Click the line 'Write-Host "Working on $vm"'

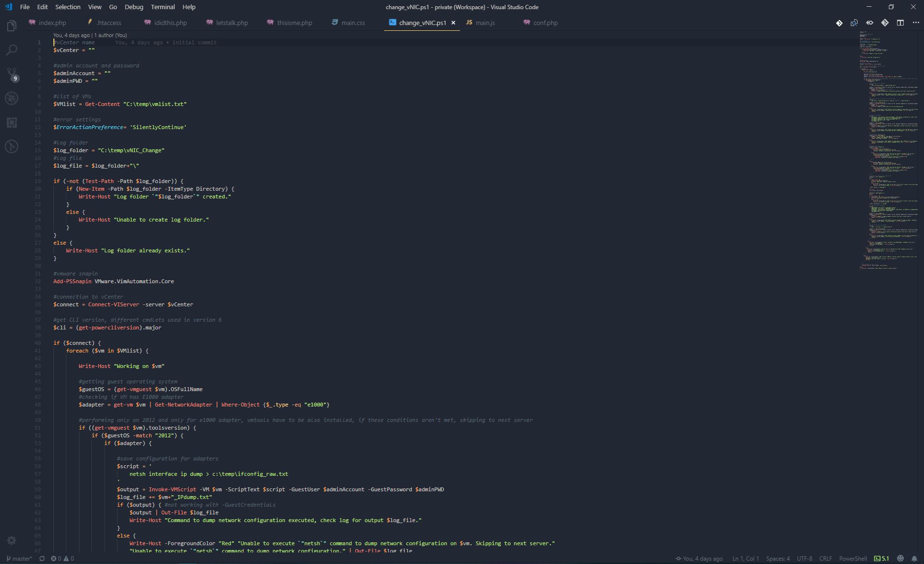click(x=121, y=366)
